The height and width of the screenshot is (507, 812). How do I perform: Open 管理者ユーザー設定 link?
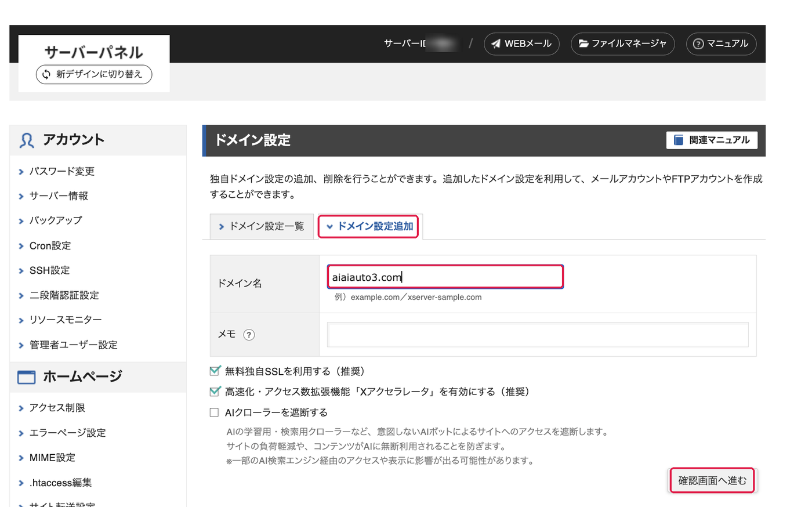74,345
